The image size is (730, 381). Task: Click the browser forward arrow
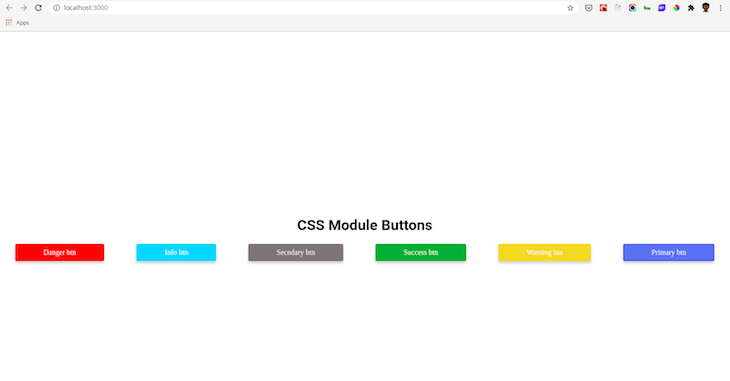(24, 8)
